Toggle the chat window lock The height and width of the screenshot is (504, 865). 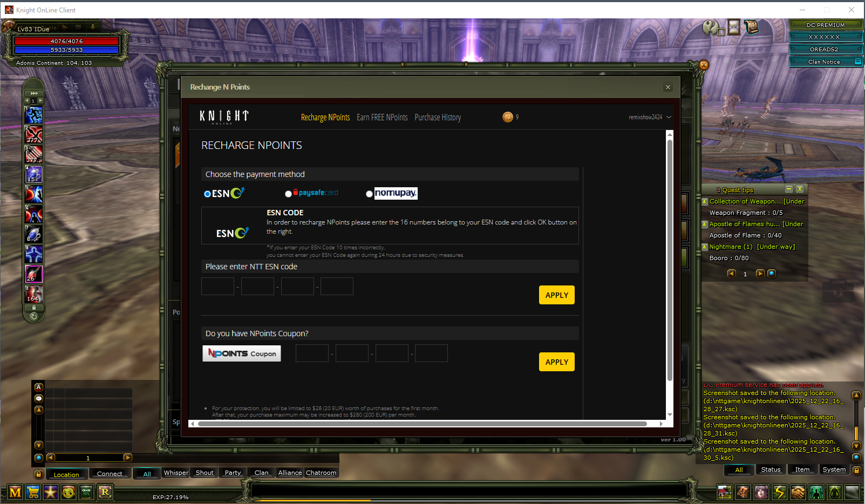[x=39, y=474]
